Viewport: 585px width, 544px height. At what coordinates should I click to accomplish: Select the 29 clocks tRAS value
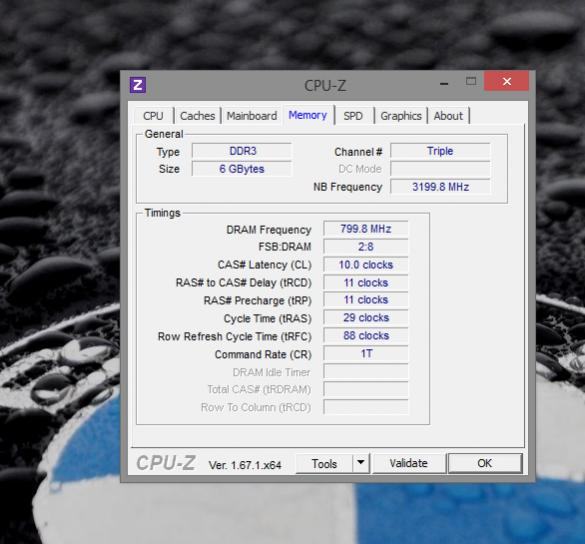366,318
